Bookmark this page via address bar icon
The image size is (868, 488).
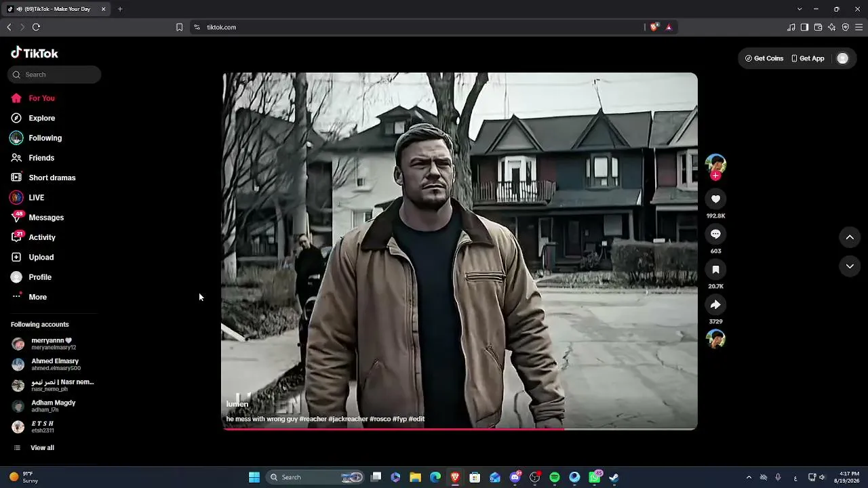[179, 27]
